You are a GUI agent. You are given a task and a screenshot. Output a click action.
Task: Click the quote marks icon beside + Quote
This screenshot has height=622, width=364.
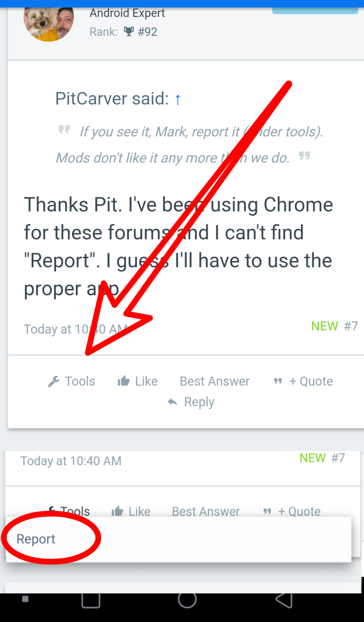[x=278, y=381]
